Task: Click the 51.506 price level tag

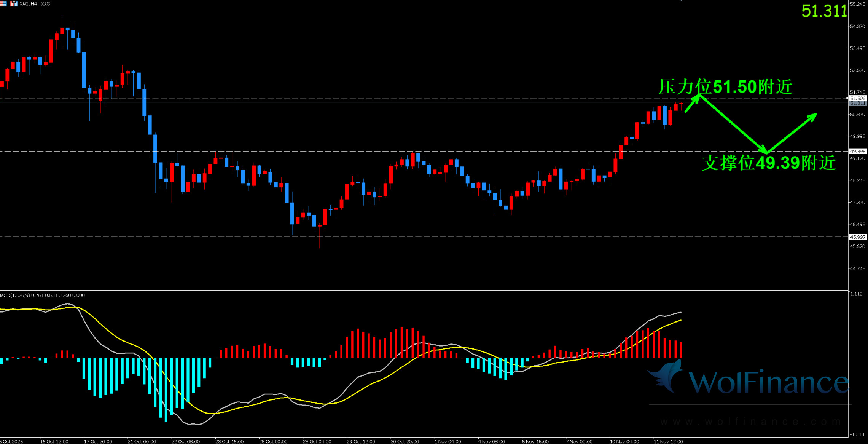Action: click(858, 98)
